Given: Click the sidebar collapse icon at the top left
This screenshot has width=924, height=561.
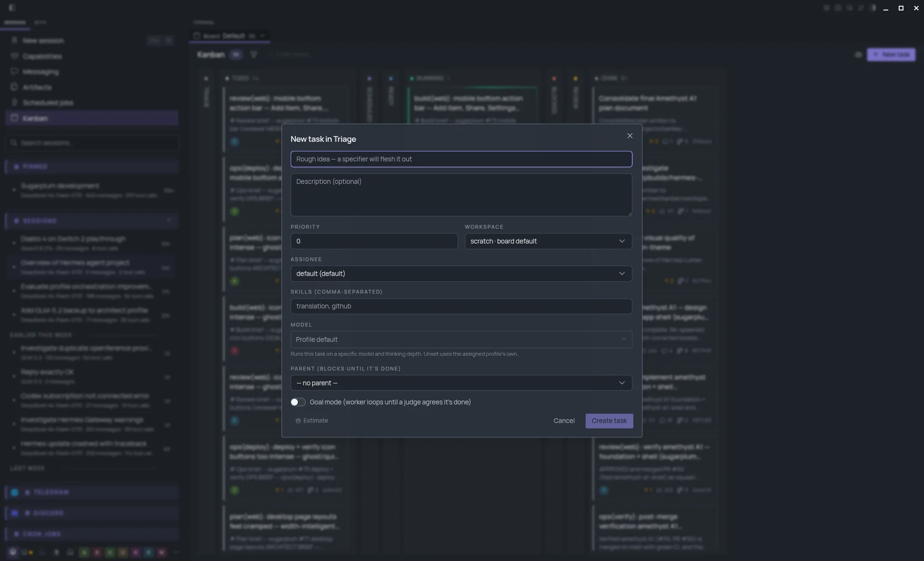Looking at the screenshot, I should coord(12,8).
